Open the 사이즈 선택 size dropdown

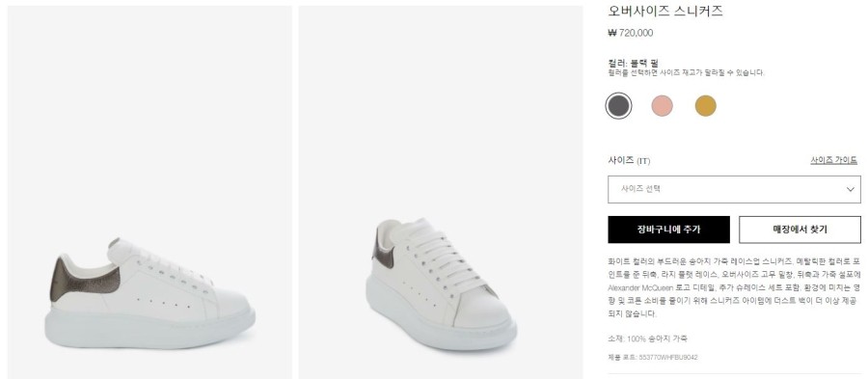pyautogui.click(x=734, y=189)
